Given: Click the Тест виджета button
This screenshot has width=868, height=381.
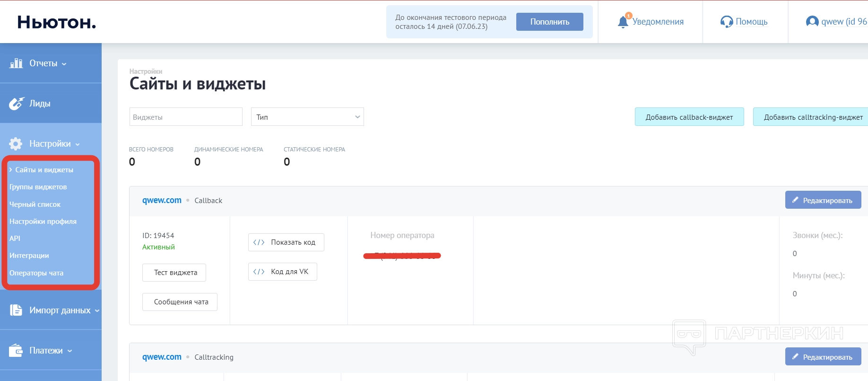Looking at the screenshot, I should (174, 273).
